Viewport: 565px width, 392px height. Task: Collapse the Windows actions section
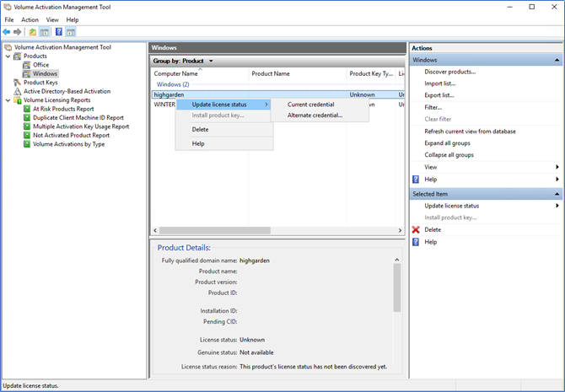tap(557, 60)
